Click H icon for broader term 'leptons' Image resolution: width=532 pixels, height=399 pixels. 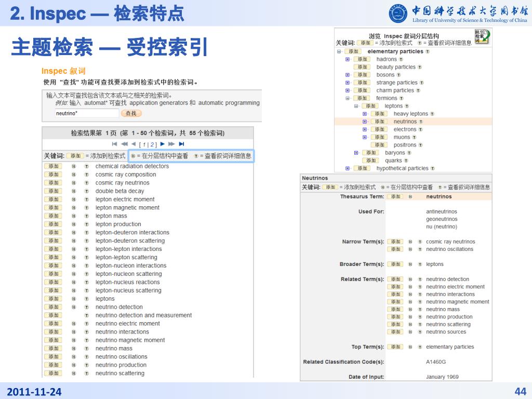410,264
